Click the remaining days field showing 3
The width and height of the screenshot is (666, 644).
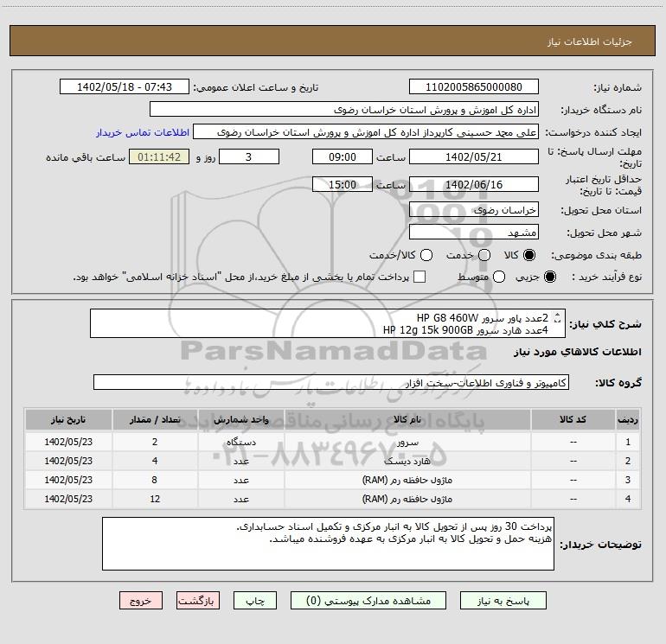249,156
